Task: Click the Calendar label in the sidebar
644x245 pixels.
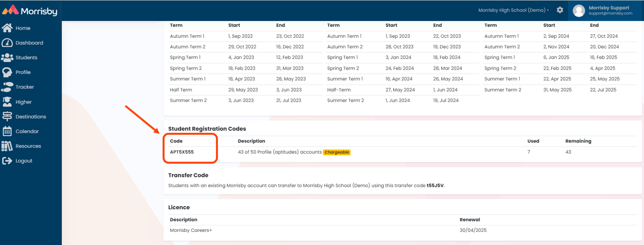Action: [x=27, y=131]
